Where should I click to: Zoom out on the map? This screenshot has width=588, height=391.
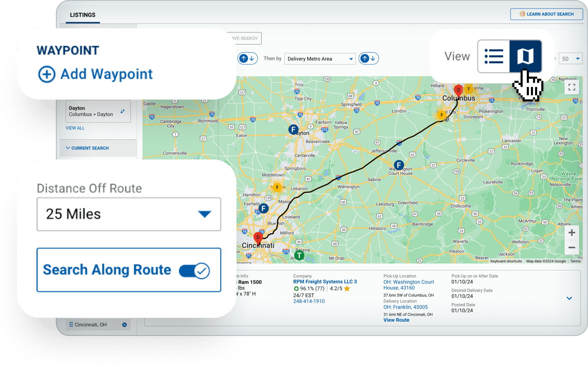coord(571,247)
